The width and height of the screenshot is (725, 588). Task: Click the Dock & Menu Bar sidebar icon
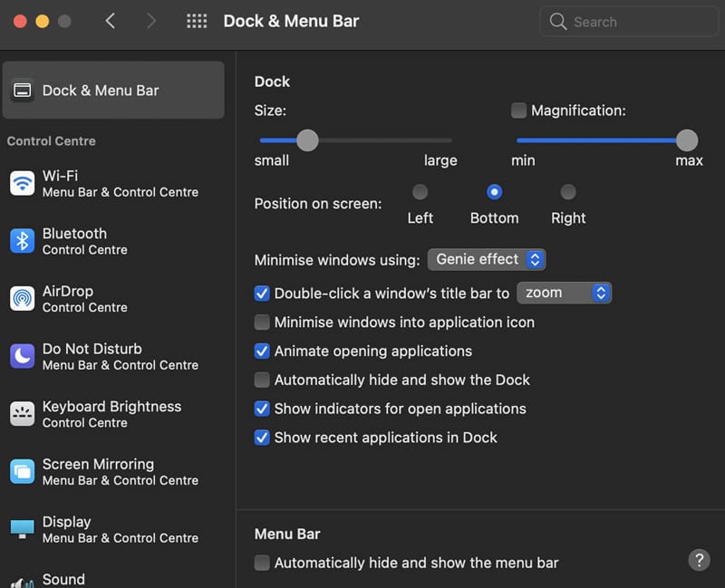tap(22, 90)
